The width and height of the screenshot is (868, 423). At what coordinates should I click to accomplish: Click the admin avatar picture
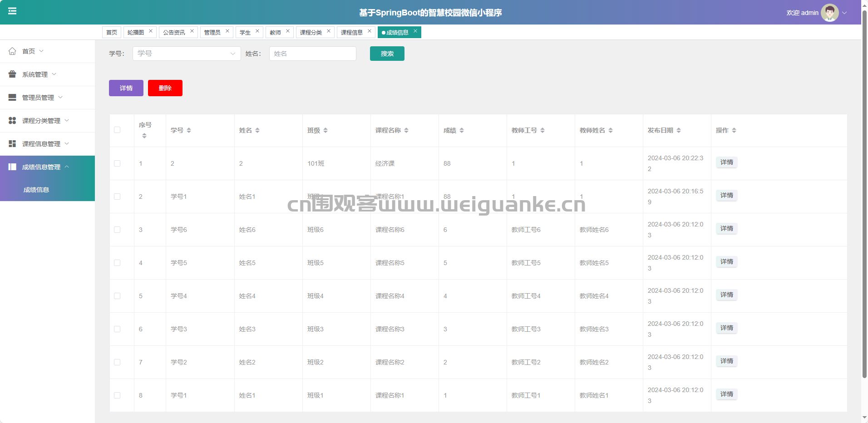tap(829, 13)
